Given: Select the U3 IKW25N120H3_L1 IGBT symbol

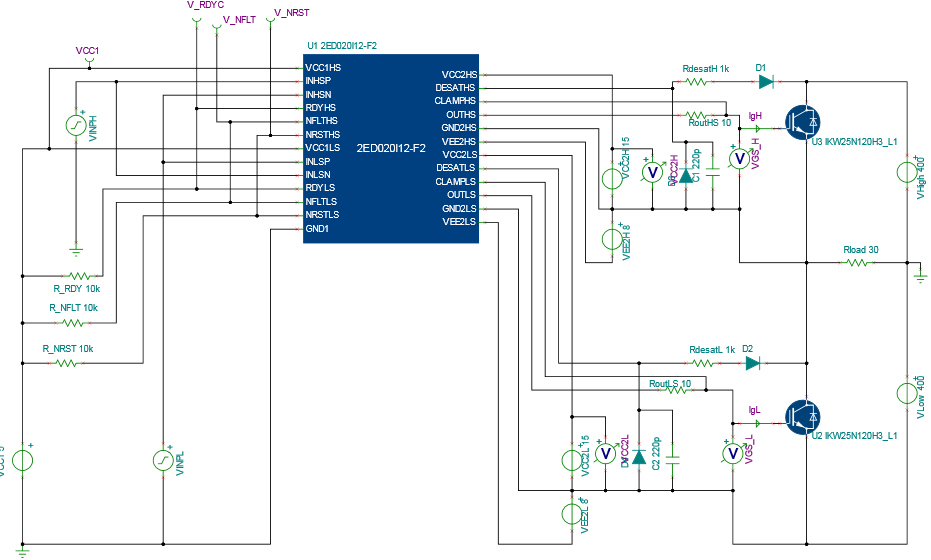Looking at the screenshot, I should point(802,122).
